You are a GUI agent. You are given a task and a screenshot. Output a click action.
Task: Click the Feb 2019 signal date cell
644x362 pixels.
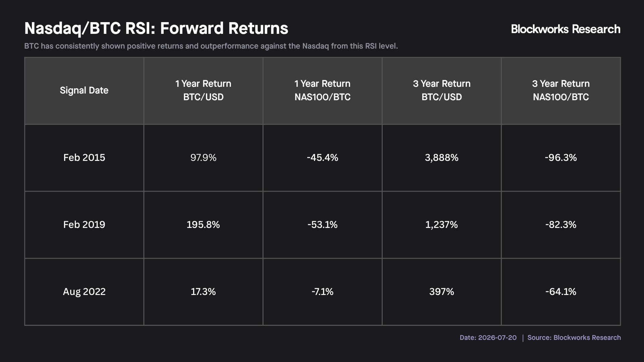[x=84, y=225]
